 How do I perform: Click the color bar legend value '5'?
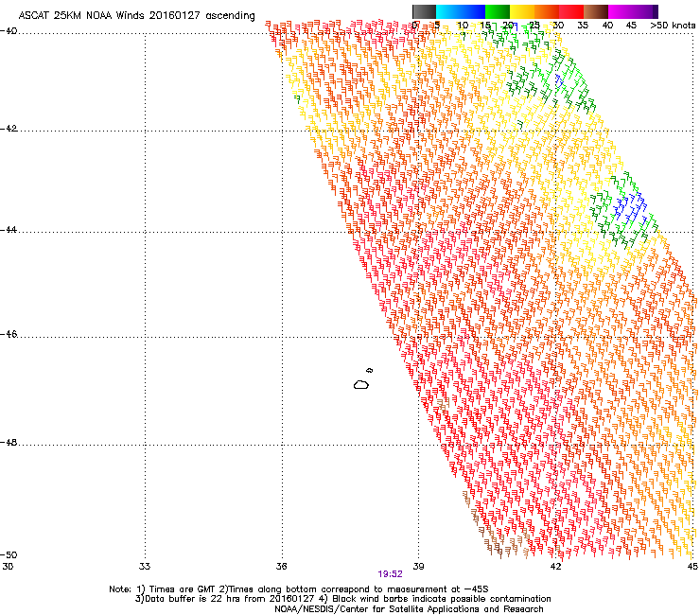pyautogui.click(x=437, y=26)
